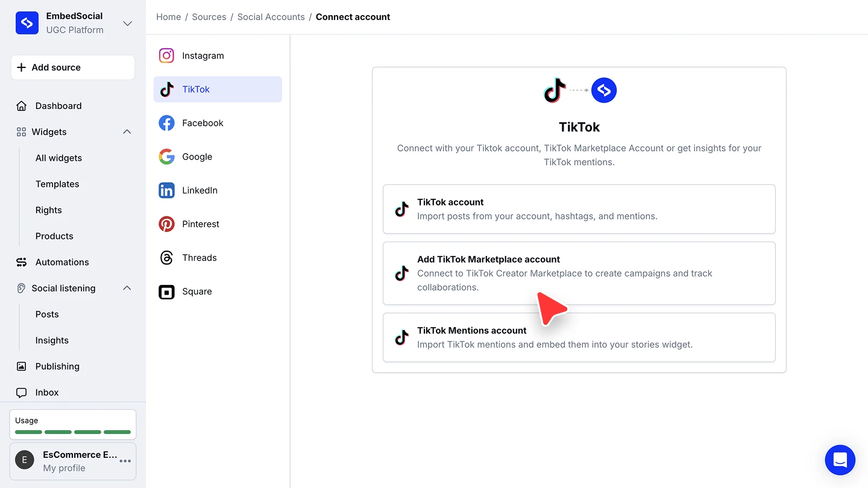The height and width of the screenshot is (488, 868).
Task: Click the Square logo icon
Action: click(x=166, y=292)
